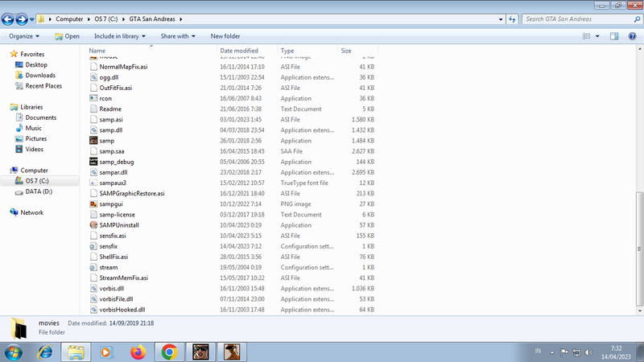The image size is (644, 362).
Task: Open Recent Places in Favorites
Action: (x=43, y=86)
